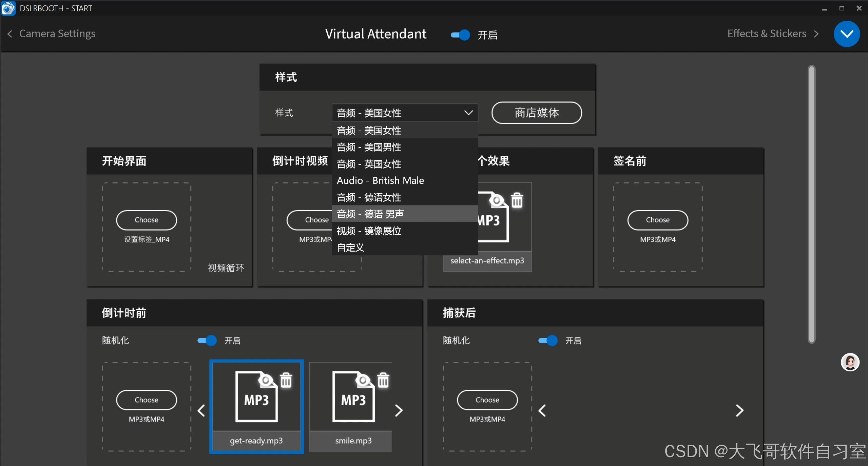Toggle randomize in 捕获后 section
This screenshot has width=868, height=466.
[548, 340]
